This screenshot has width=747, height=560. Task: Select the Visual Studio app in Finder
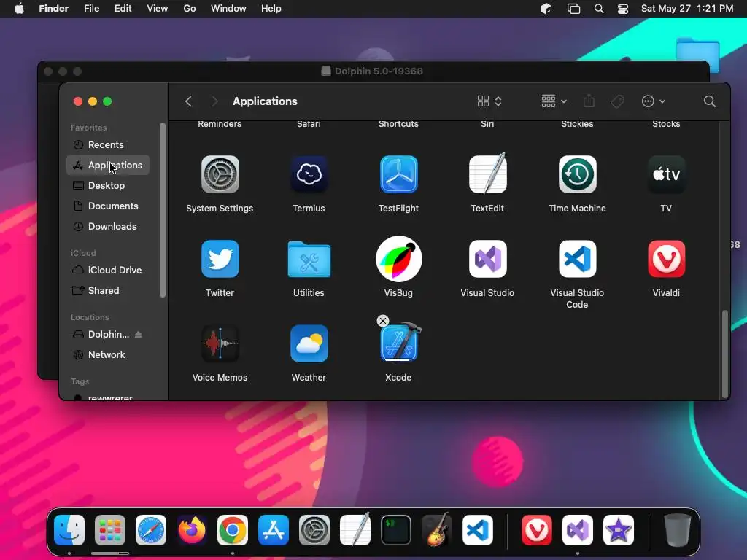pyautogui.click(x=488, y=259)
